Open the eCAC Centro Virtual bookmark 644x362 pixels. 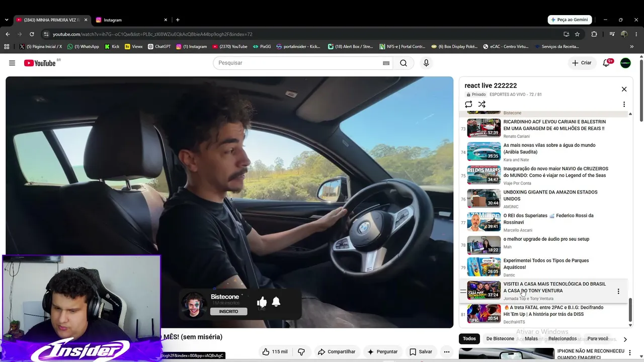[x=506, y=47]
